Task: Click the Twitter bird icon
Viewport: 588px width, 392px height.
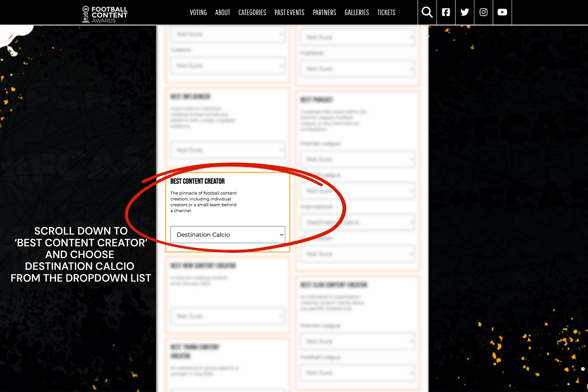Action: point(465,12)
